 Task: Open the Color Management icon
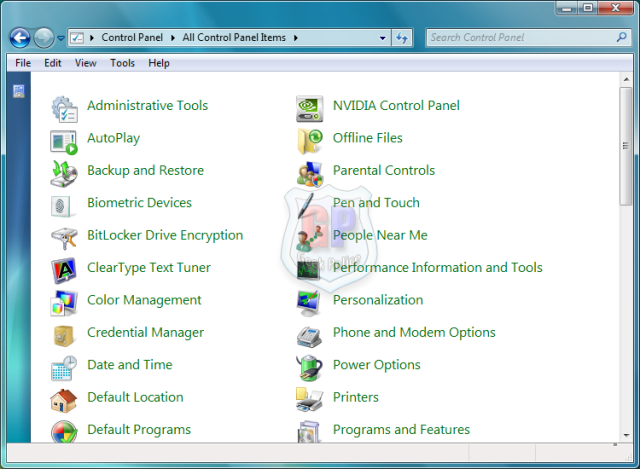(x=64, y=303)
